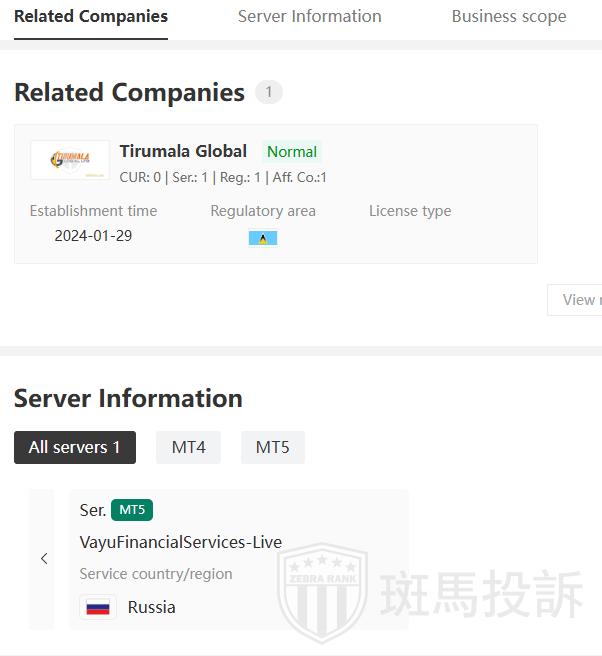
Task: Switch to the Server Information tab
Action: pyautogui.click(x=309, y=16)
